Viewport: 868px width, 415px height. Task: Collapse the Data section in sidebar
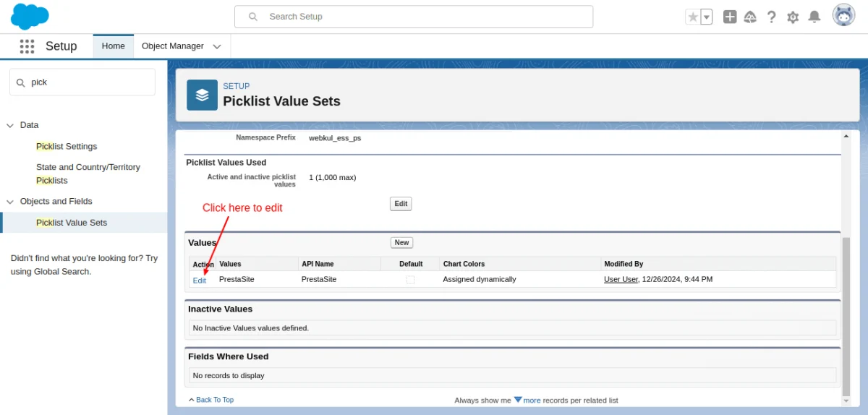10,125
